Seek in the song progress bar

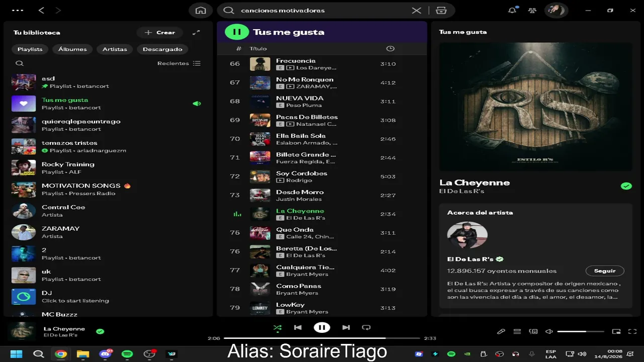point(322,338)
